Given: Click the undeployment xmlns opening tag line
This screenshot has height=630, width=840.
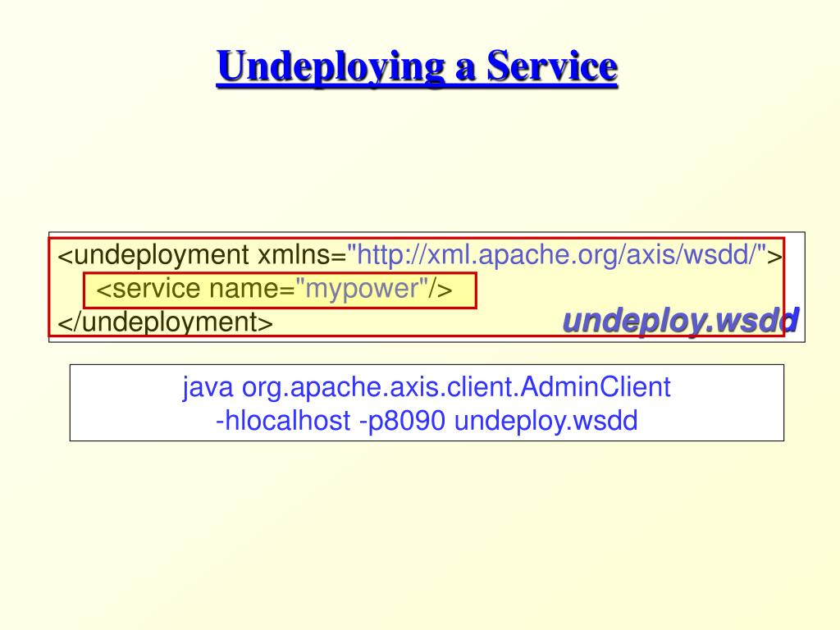Looking at the screenshot, I should point(420,255).
